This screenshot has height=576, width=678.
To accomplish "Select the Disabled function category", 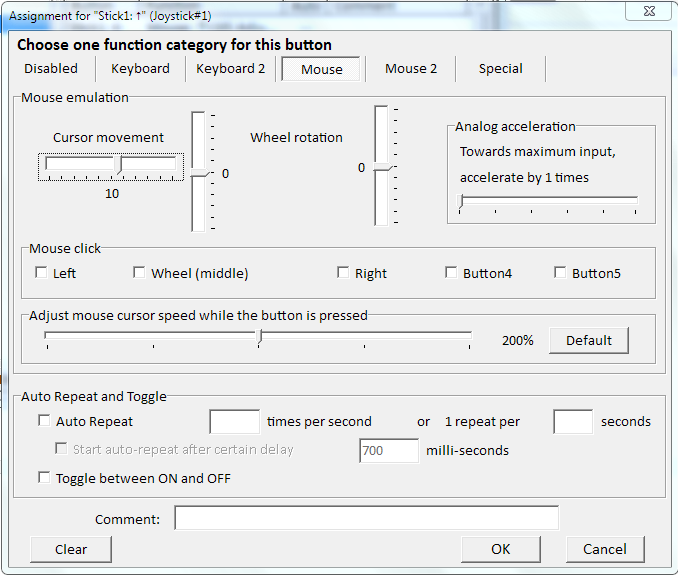I will pyautogui.click(x=51, y=69).
